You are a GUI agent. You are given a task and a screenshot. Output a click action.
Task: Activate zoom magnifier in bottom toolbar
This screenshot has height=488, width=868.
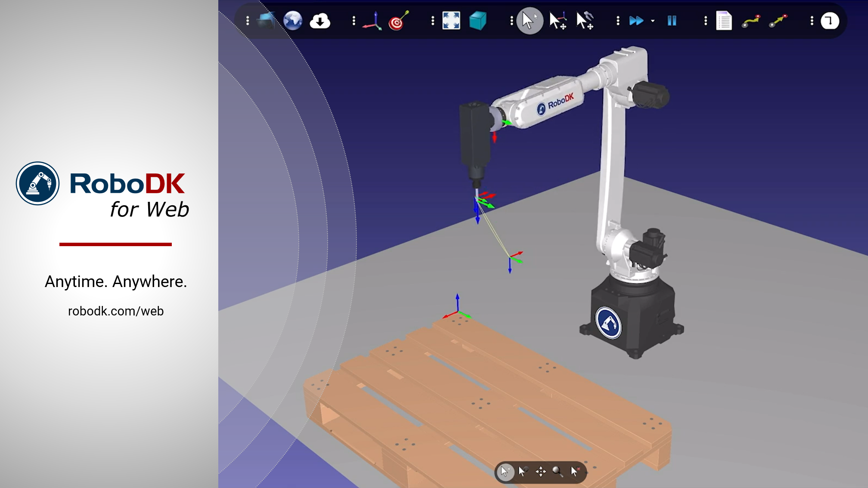pos(558,472)
